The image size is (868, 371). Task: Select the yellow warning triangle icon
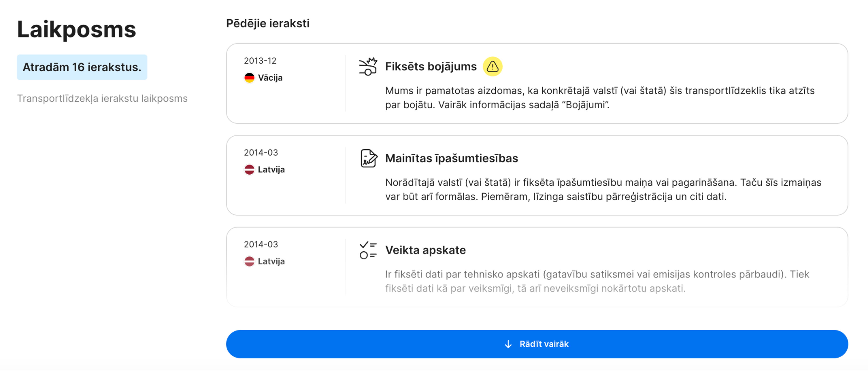click(x=492, y=66)
